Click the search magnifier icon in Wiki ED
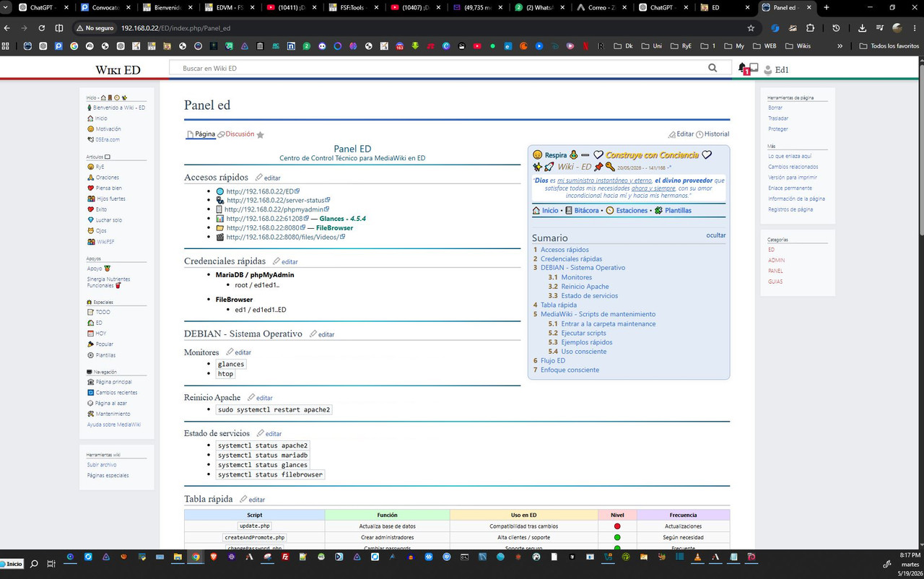Viewport: 924px width, 579px height. 712,68
